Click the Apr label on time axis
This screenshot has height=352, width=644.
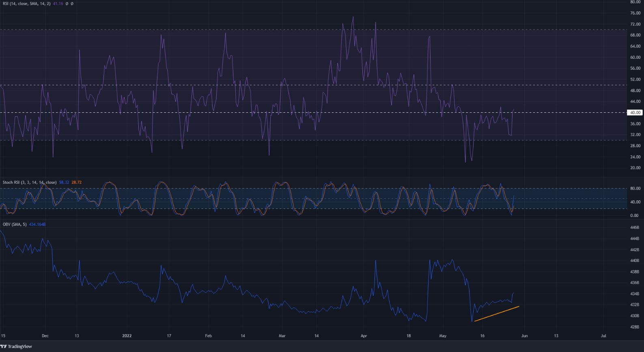(x=364, y=336)
